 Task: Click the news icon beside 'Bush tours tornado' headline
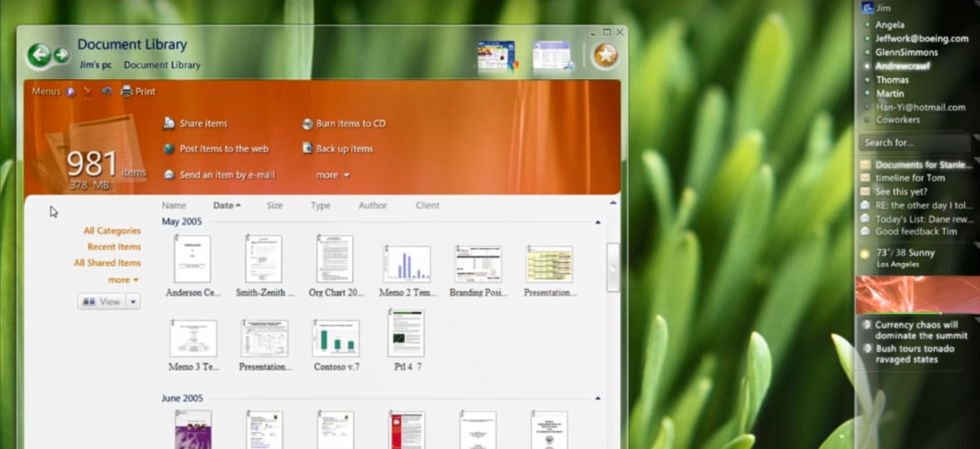pos(866,349)
